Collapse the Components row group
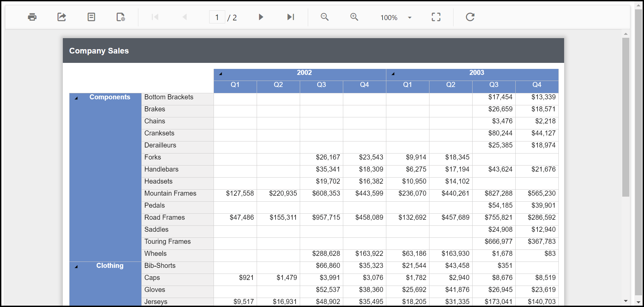Viewport: 644px width, 307px height. (76, 98)
